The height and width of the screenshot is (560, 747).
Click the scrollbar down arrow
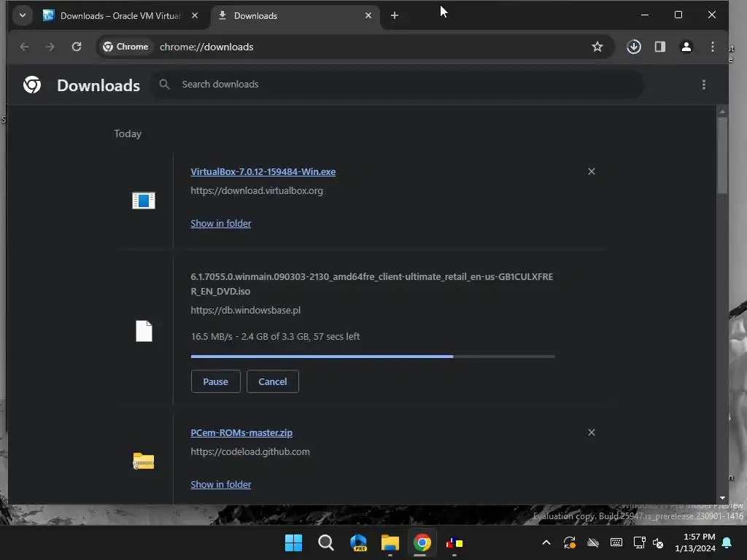[722, 498]
